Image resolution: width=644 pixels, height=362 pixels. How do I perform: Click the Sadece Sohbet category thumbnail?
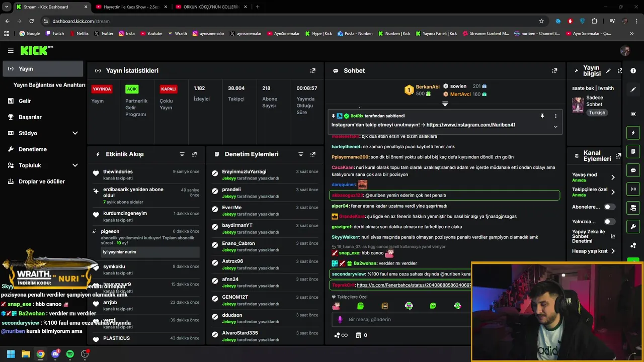578,105
